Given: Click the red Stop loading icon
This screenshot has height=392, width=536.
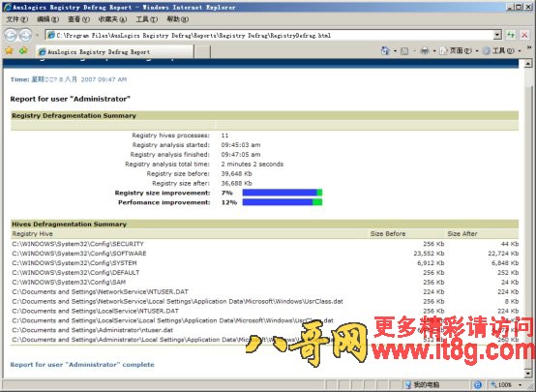Looking at the screenshot, I should [x=524, y=35].
